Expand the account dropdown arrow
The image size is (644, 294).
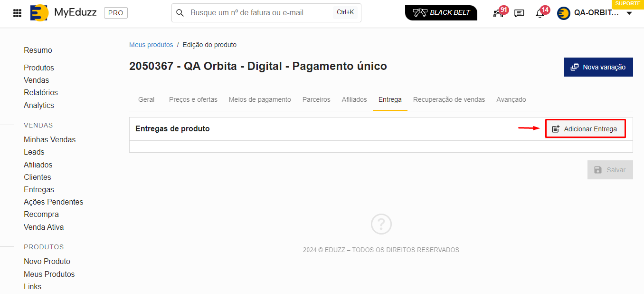pos(629,13)
